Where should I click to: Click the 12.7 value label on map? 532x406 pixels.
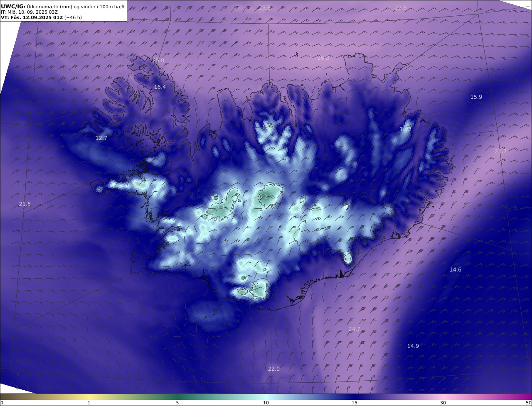[101, 138]
